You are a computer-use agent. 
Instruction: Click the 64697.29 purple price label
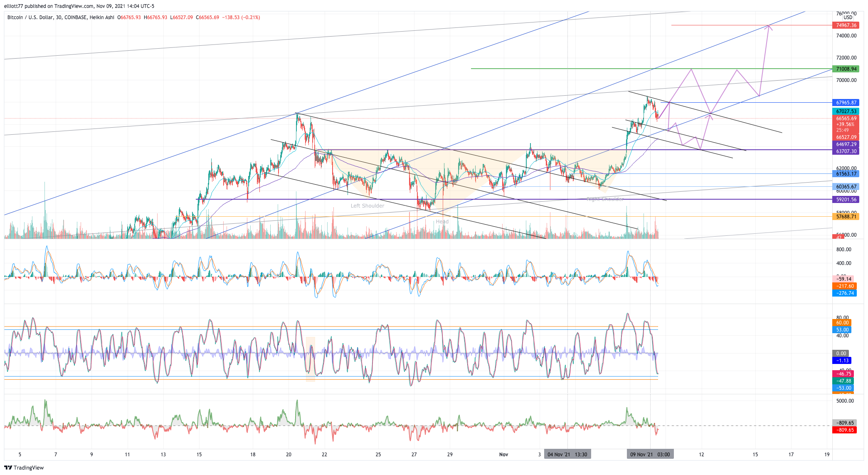pos(846,144)
